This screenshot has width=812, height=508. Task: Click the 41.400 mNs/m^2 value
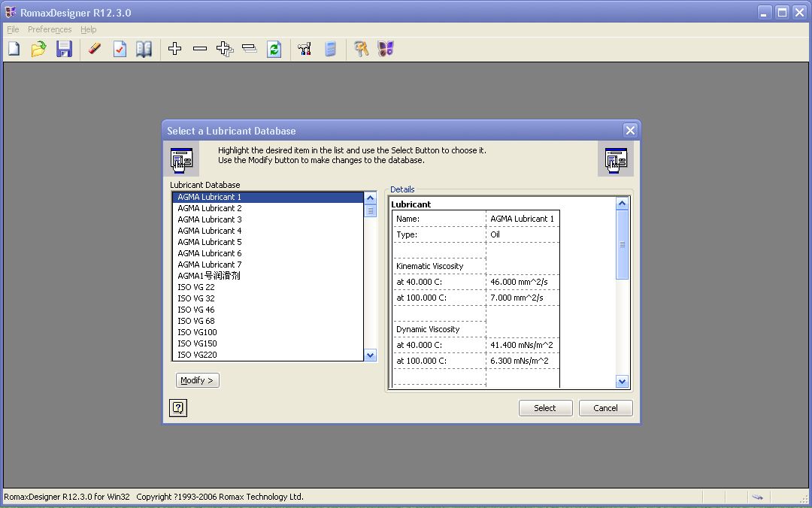click(522, 346)
